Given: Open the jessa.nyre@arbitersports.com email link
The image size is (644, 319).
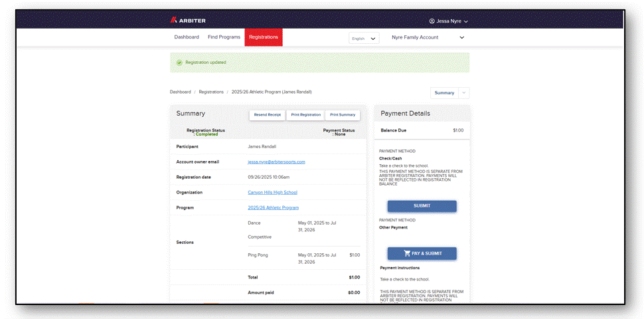Looking at the screenshot, I should point(276,162).
